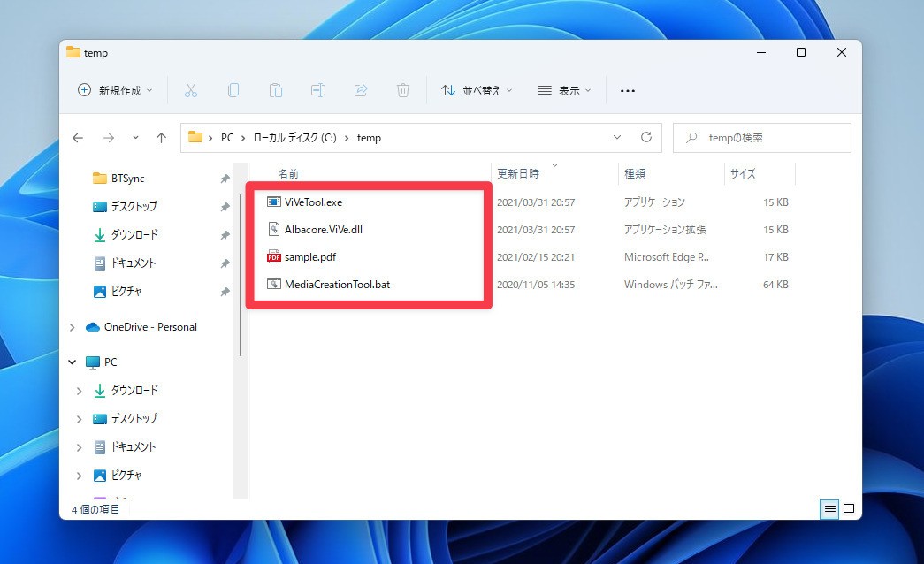Viewport: 924px width, 564px height.
Task: Click the sample.pdf PDF icon
Action: (273, 257)
